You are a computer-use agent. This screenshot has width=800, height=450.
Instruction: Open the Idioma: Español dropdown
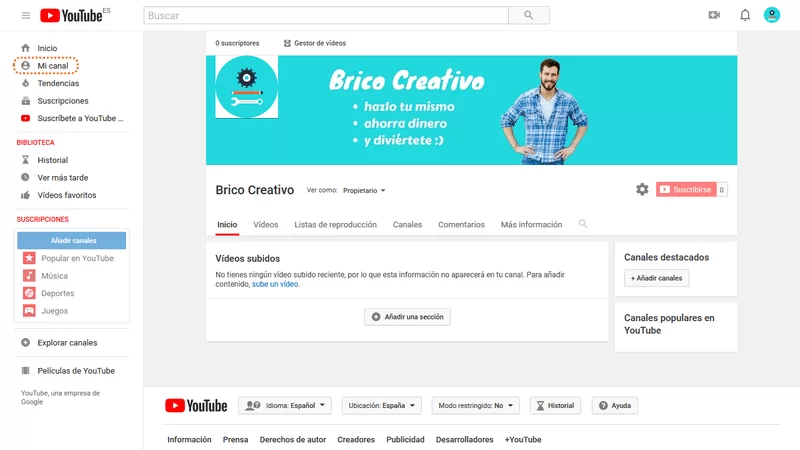(285, 406)
